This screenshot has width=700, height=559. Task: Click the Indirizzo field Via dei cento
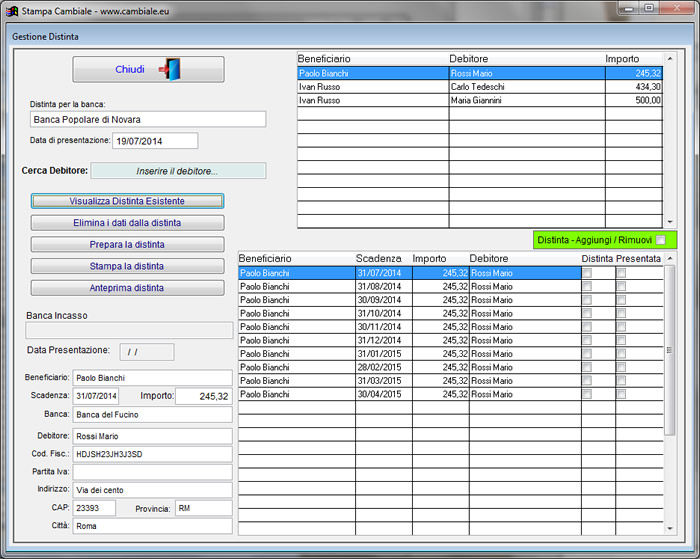[x=153, y=490]
